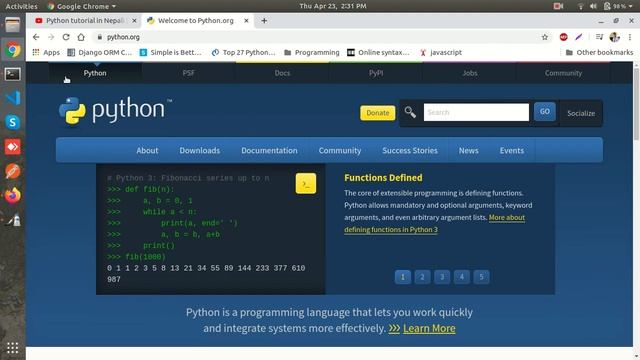Launch the interactive shell yellow button
The image size is (640, 360).
(x=306, y=184)
